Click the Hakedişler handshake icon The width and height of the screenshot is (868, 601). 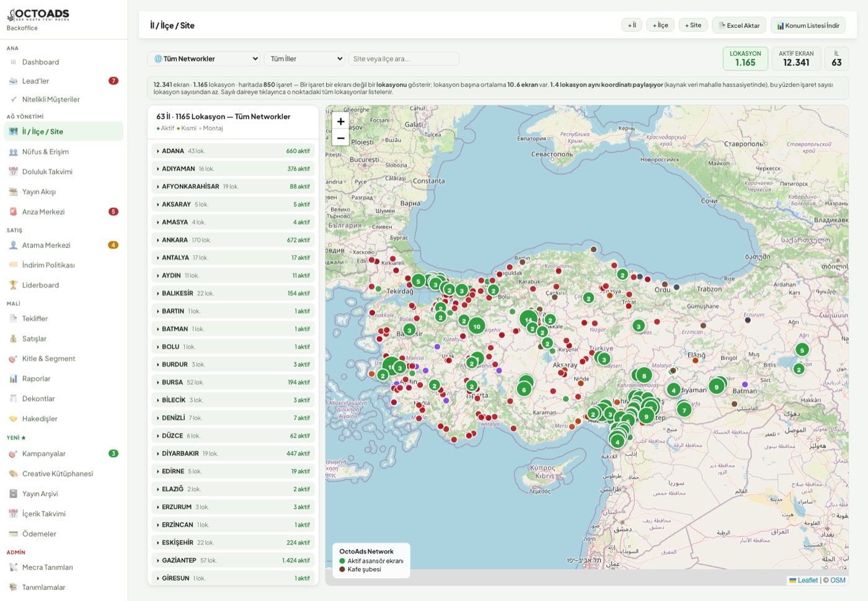[13, 419]
